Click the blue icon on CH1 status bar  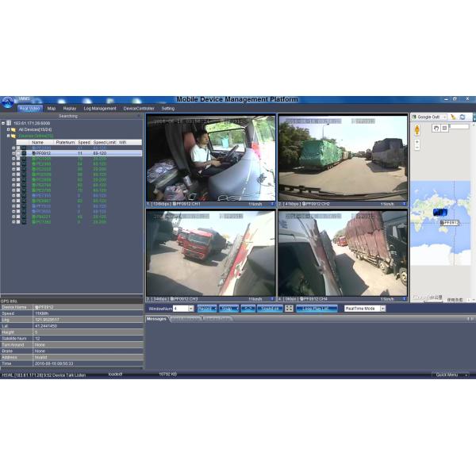pos(272,204)
